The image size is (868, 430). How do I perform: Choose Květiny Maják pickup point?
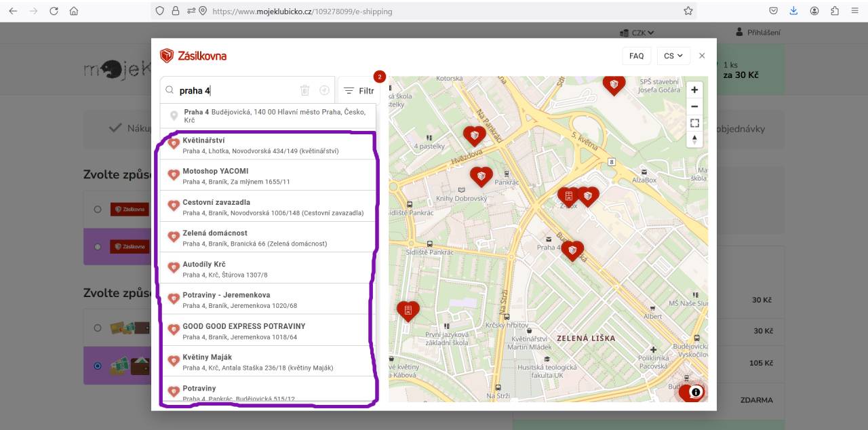pos(267,361)
